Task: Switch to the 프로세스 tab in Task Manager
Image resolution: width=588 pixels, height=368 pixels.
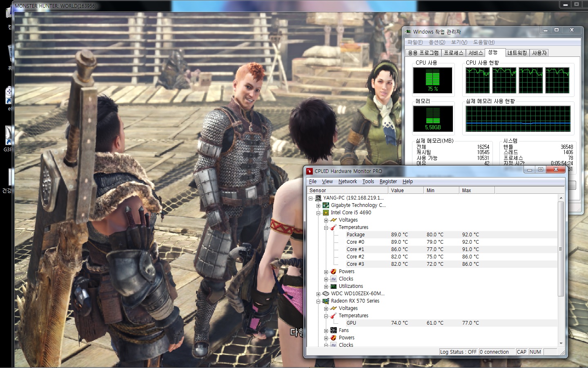Action: (x=454, y=53)
